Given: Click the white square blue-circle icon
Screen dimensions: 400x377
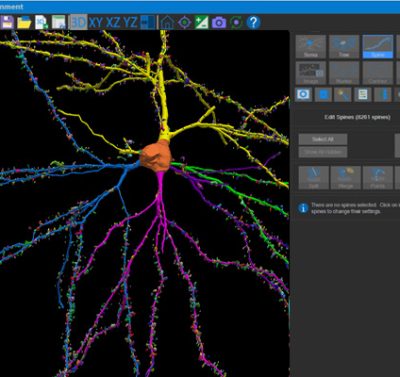Looking at the screenshot, I should (x=303, y=95).
